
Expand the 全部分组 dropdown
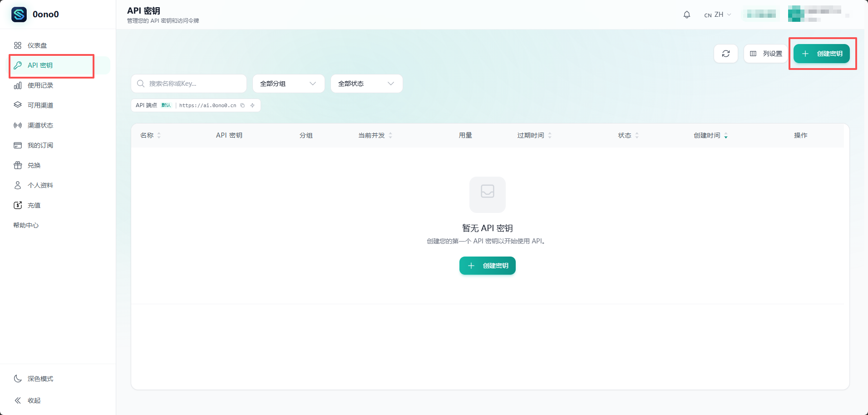[x=289, y=84]
